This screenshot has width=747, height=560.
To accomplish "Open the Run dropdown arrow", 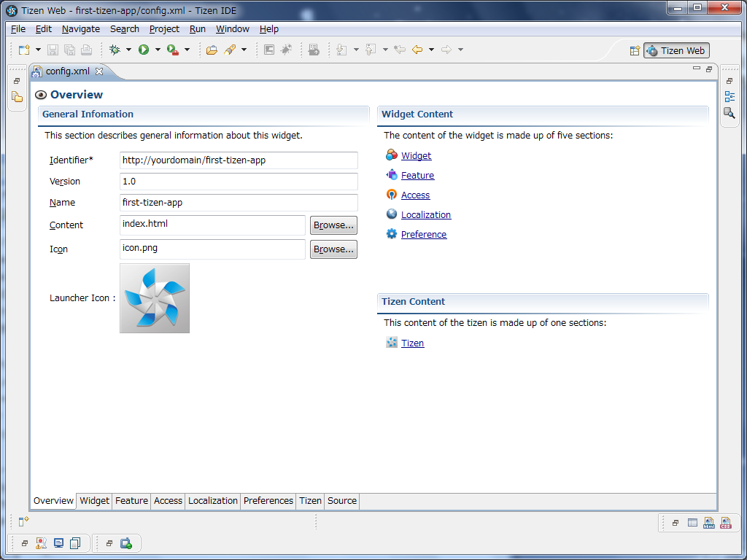I will point(158,50).
